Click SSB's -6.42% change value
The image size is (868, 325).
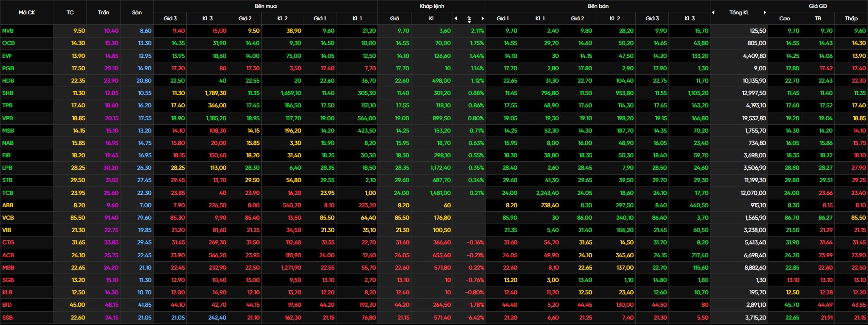tap(476, 318)
